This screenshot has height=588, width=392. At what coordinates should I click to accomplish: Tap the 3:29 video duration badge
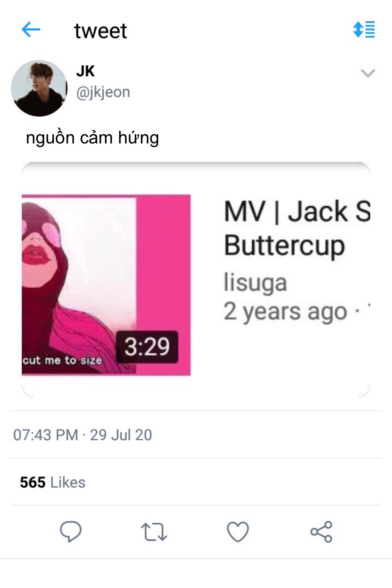coord(147,347)
